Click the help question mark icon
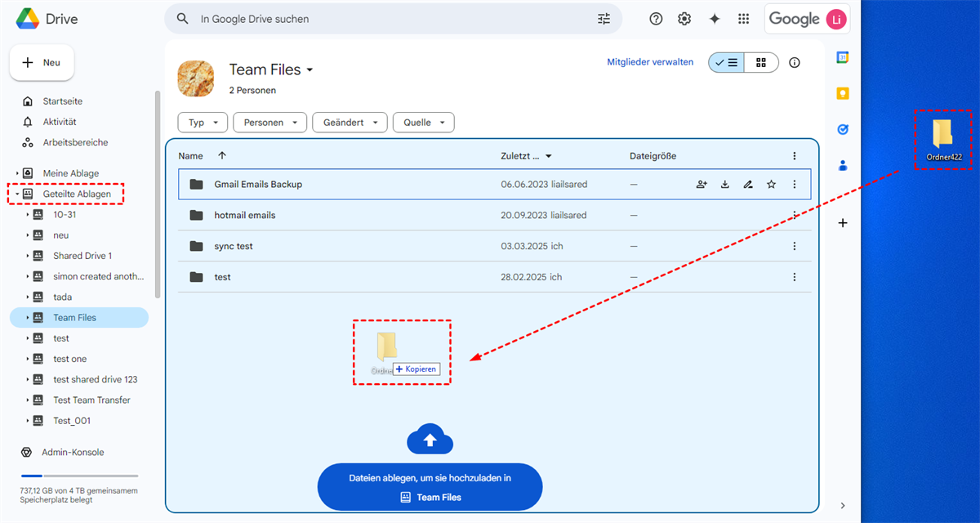 pos(656,19)
